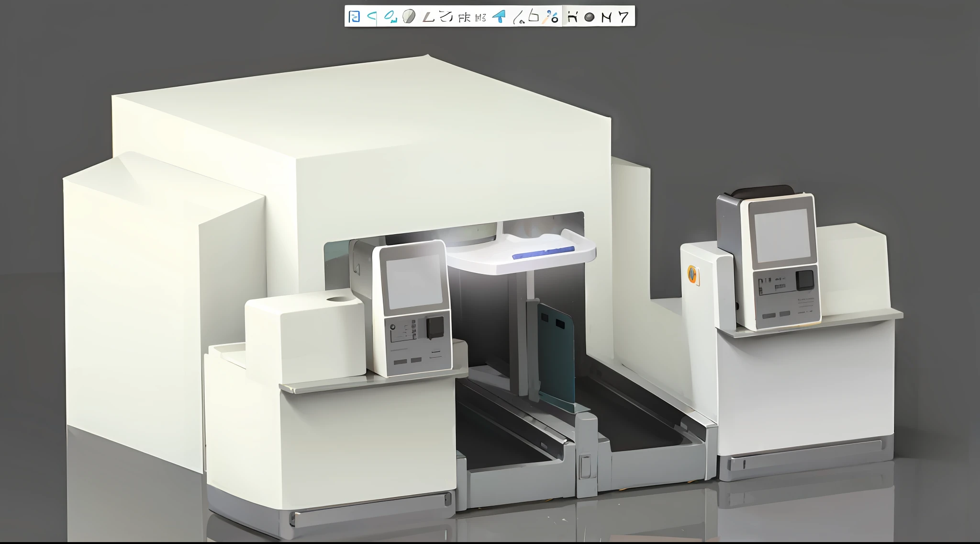Viewport: 980px width, 544px height.
Task: Select the left kiosk's touchscreen in the model
Action: (414, 282)
